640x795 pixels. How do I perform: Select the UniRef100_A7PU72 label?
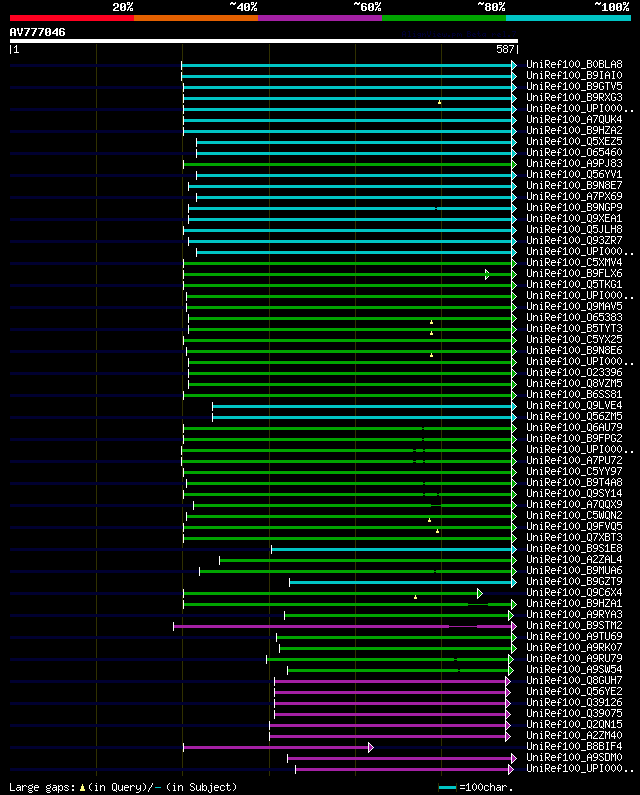click(x=574, y=461)
